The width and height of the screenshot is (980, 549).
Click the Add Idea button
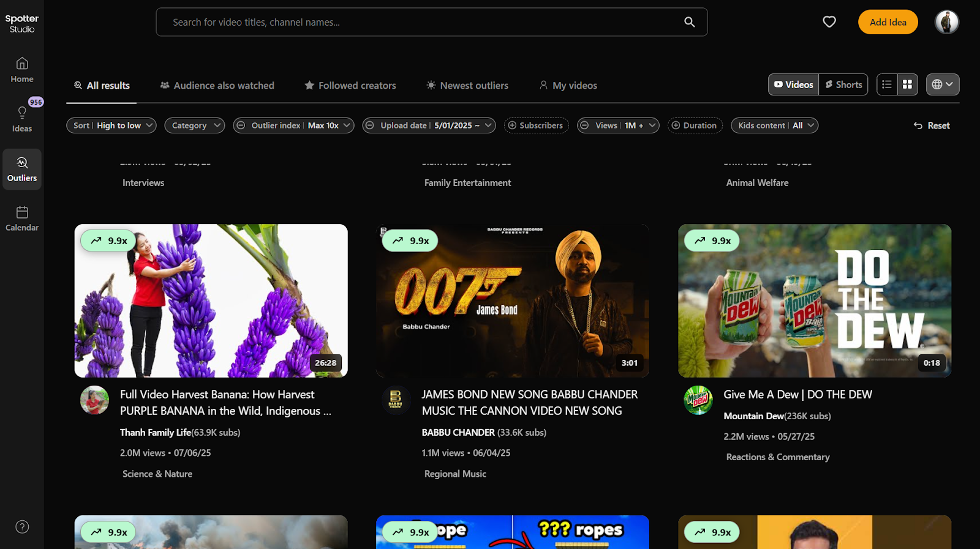point(888,22)
